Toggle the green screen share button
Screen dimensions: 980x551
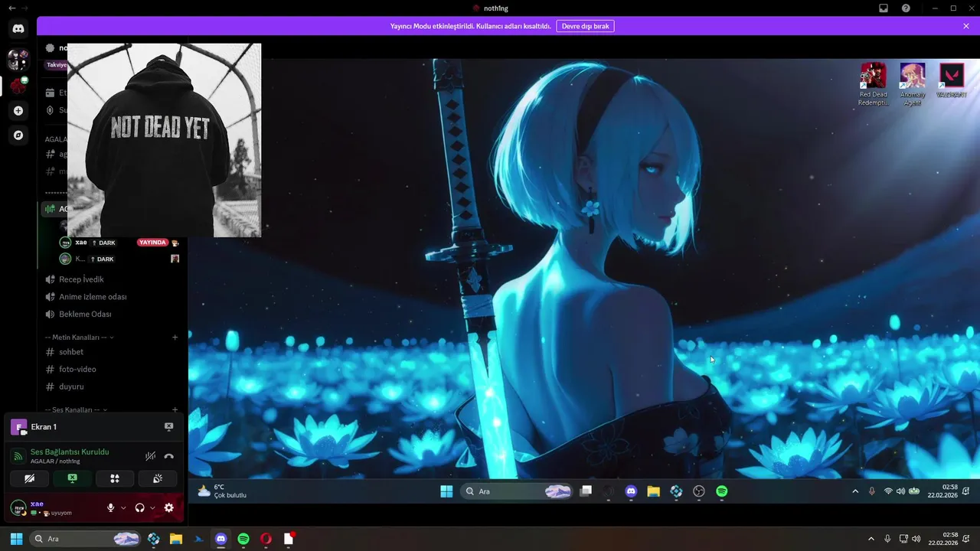(72, 479)
